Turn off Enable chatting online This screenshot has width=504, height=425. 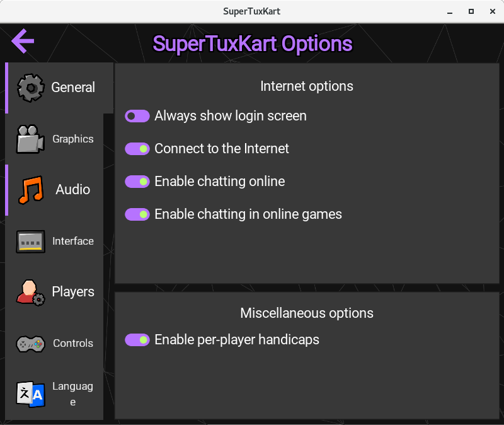click(137, 182)
